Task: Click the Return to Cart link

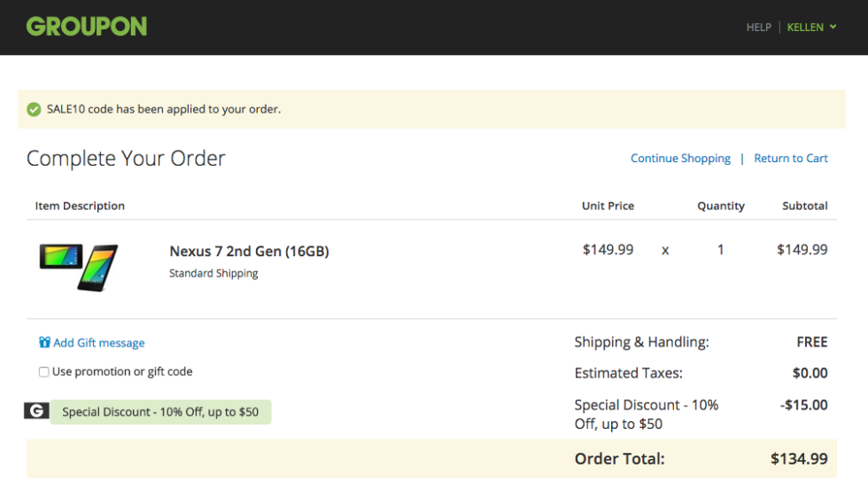Action: click(x=790, y=159)
